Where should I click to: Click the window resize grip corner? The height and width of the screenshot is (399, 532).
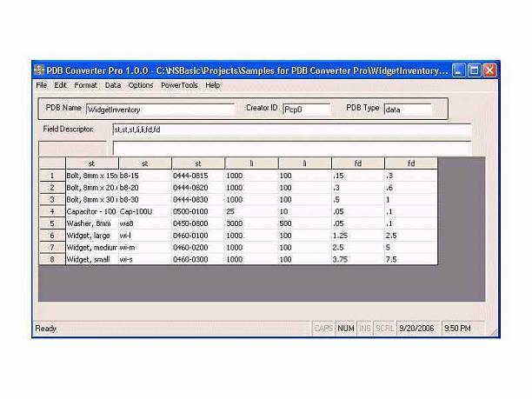tap(494, 333)
